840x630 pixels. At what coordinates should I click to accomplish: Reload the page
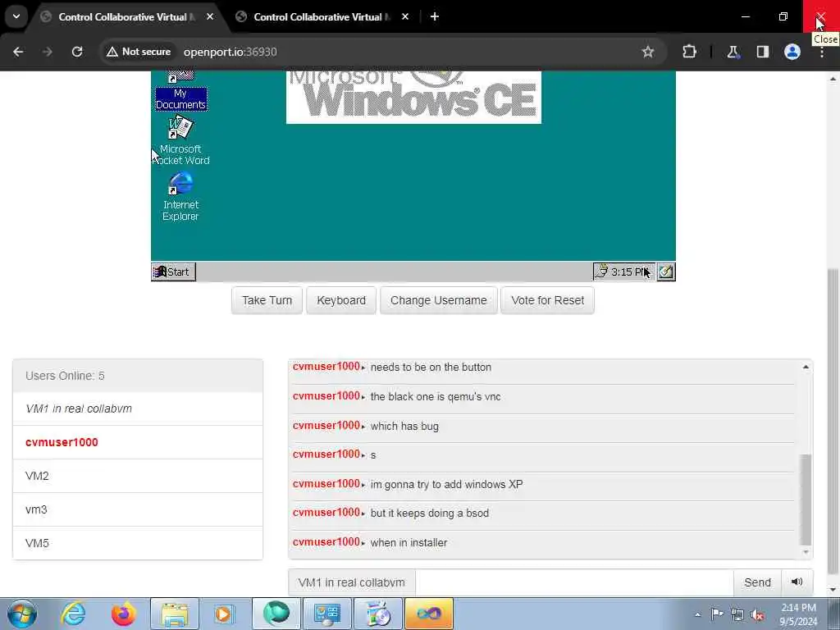pos(77,52)
